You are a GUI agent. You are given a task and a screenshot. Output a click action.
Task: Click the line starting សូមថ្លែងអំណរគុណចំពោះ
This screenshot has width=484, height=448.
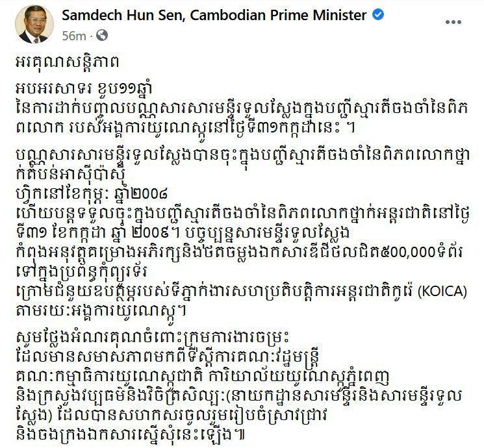tap(153, 338)
